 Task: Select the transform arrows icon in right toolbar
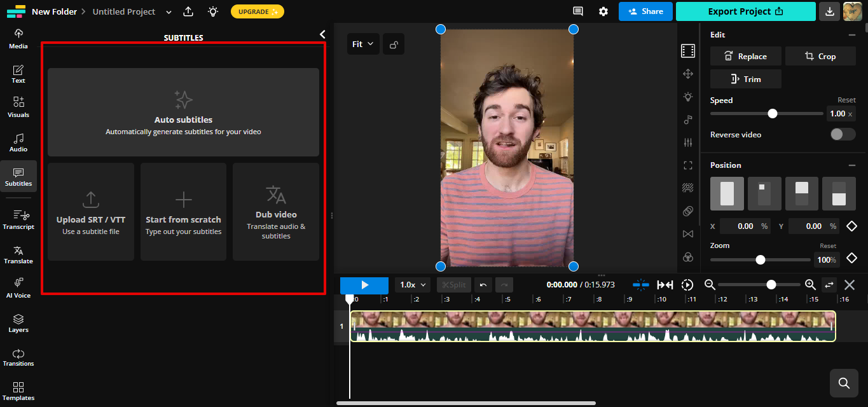coord(687,74)
